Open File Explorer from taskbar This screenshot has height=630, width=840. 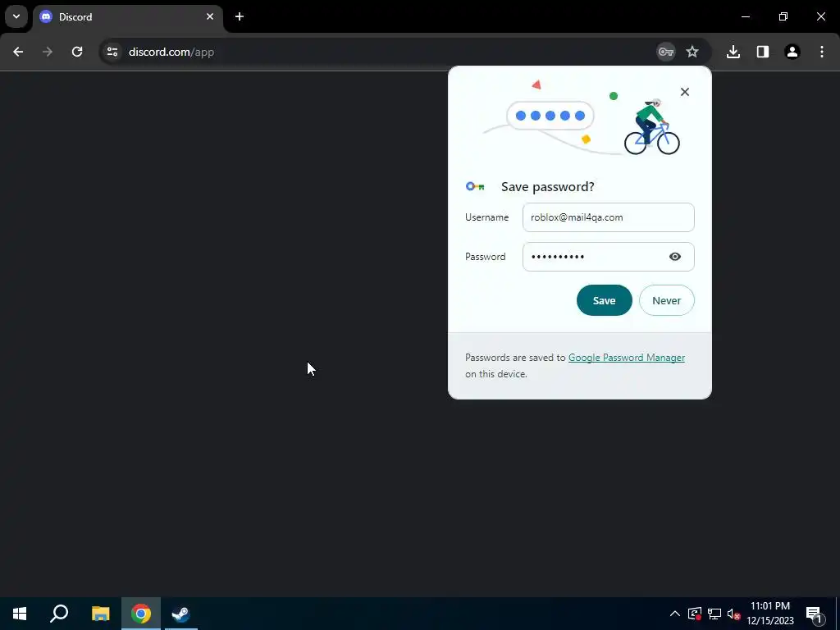click(x=100, y=614)
